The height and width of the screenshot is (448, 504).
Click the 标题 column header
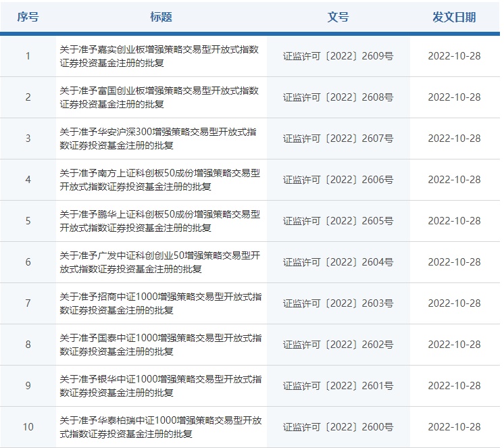point(161,17)
